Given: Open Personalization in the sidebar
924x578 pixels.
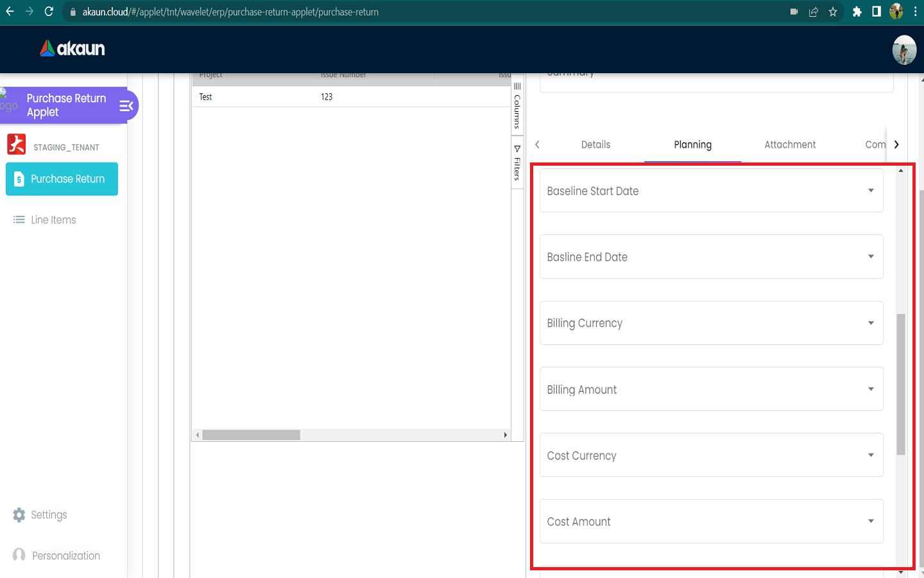Looking at the screenshot, I should [65, 556].
